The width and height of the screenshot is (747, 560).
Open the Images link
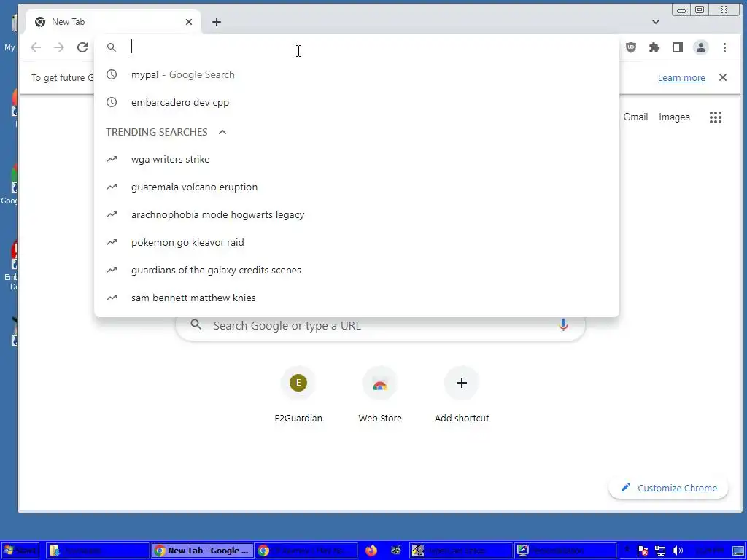click(x=674, y=117)
